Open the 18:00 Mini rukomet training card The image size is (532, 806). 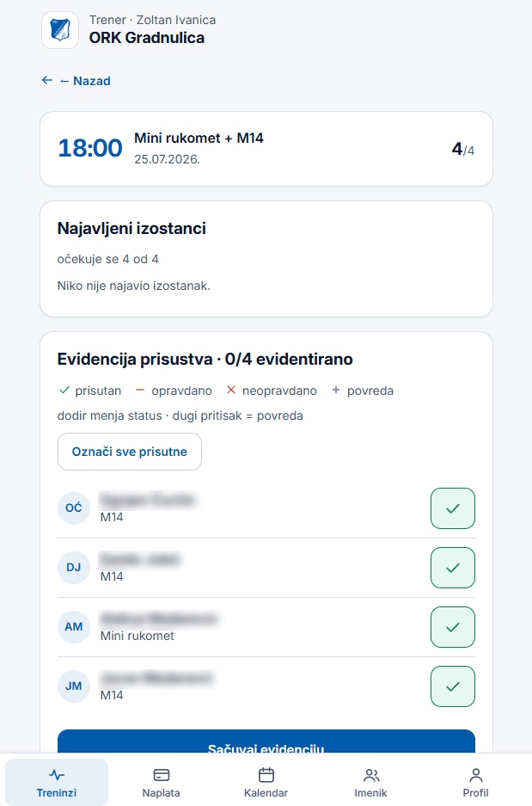point(266,149)
